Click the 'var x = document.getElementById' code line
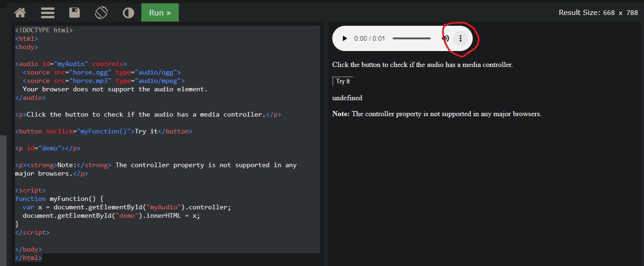 [127, 207]
